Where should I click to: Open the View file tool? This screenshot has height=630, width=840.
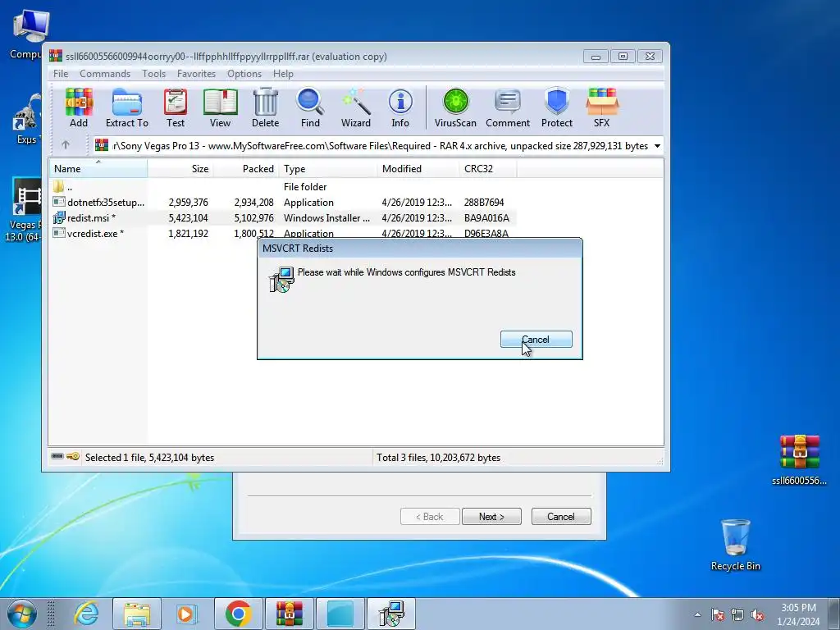click(x=220, y=107)
